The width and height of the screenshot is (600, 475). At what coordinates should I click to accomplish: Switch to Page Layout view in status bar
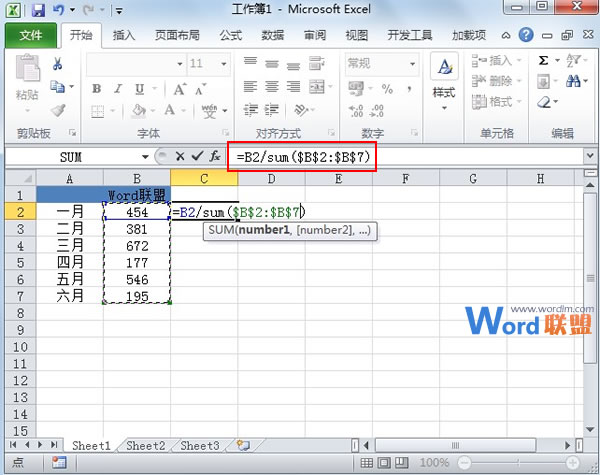pyautogui.click(x=386, y=463)
